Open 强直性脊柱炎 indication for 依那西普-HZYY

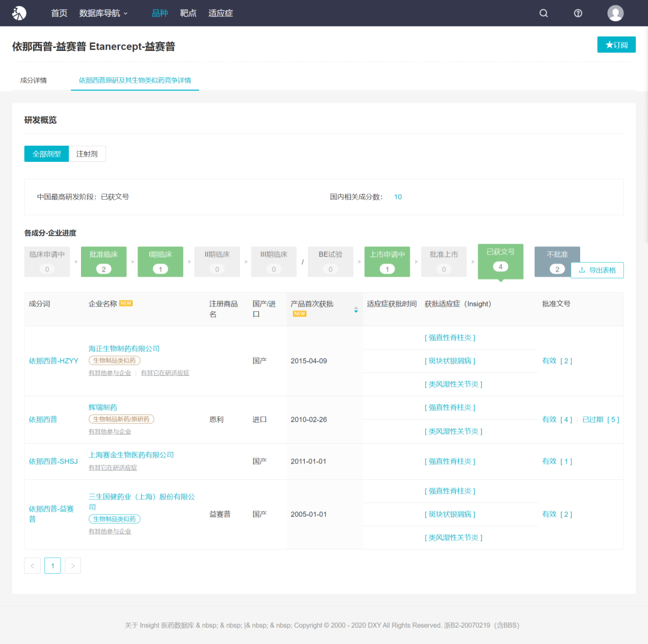pyautogui.click(x=449, y=338)
